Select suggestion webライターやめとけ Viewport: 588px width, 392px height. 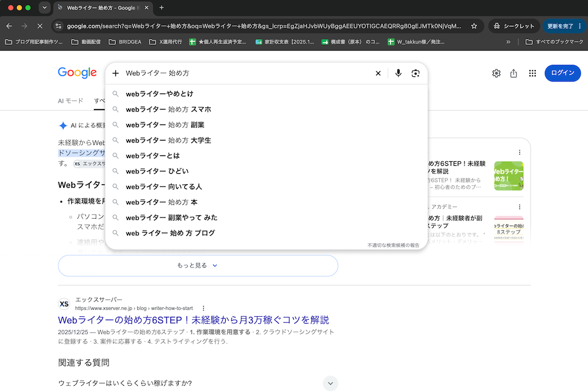266,94
